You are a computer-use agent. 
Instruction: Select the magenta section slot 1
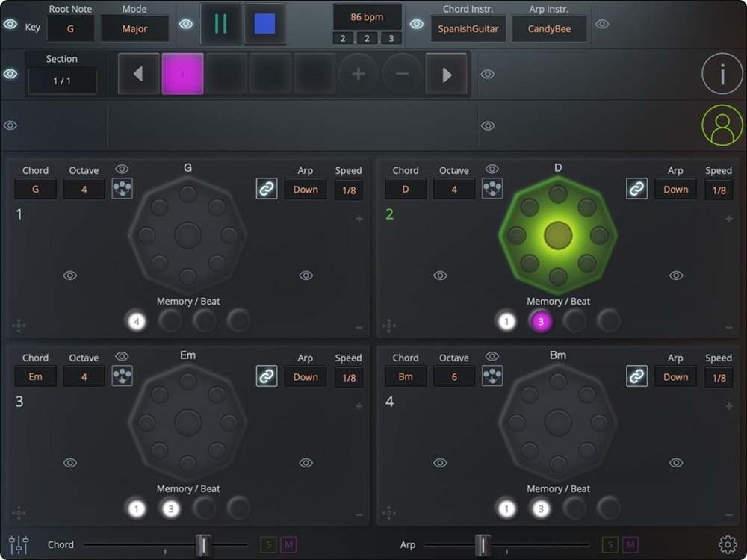pos(183,74)
